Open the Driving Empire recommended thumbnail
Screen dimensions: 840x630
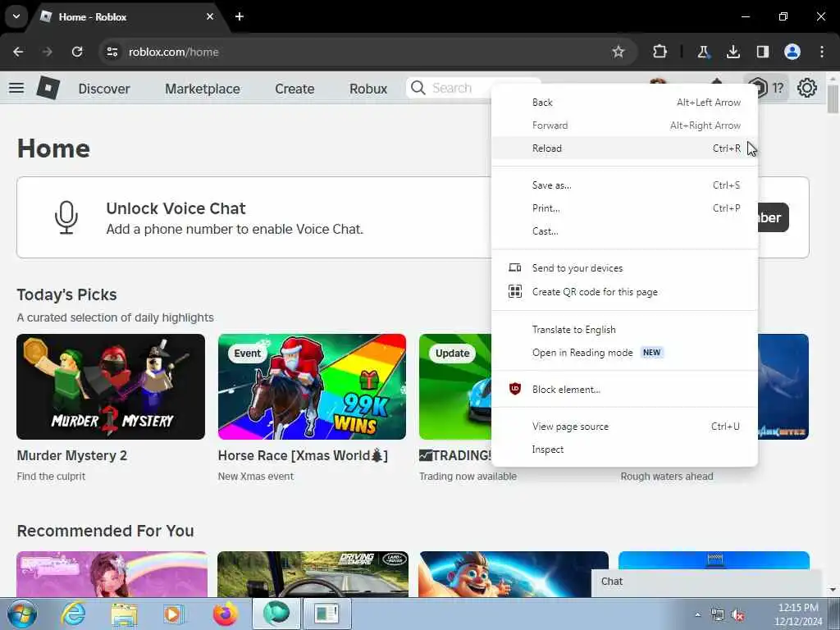coord(313,574)
